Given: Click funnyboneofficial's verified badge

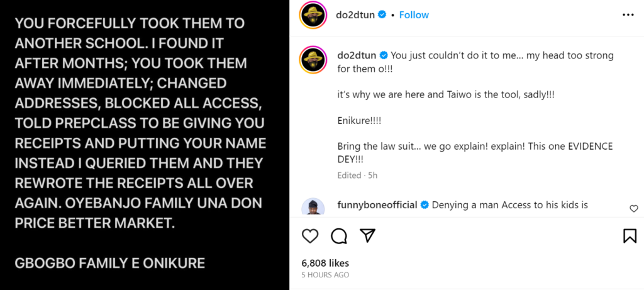Looking at the screenshot, I should click(x=425, y=204).
